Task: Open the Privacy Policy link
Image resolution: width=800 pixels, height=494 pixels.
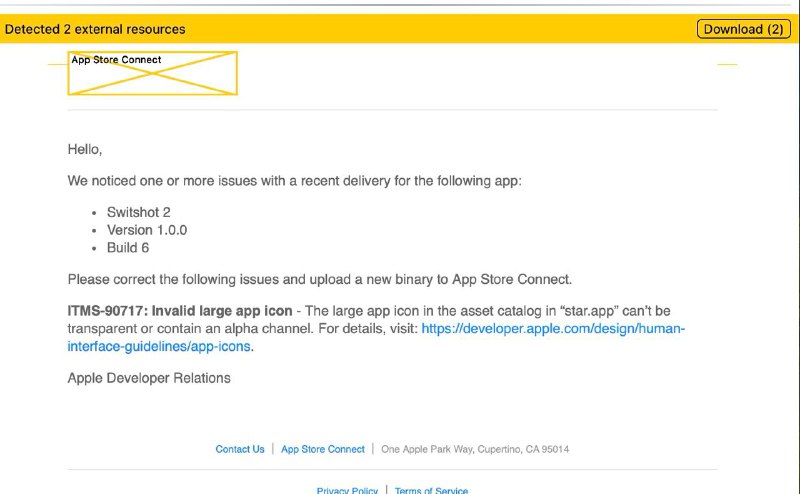Action: click(x=347, y=490)
